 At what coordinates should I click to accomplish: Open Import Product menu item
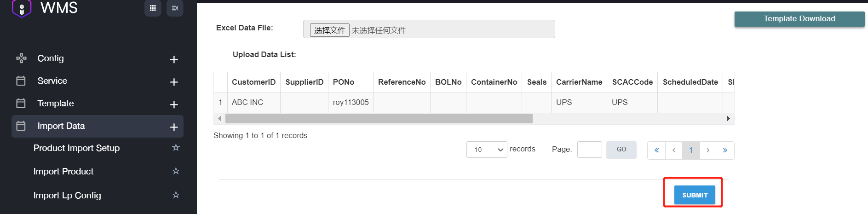(x=63, y=172)
